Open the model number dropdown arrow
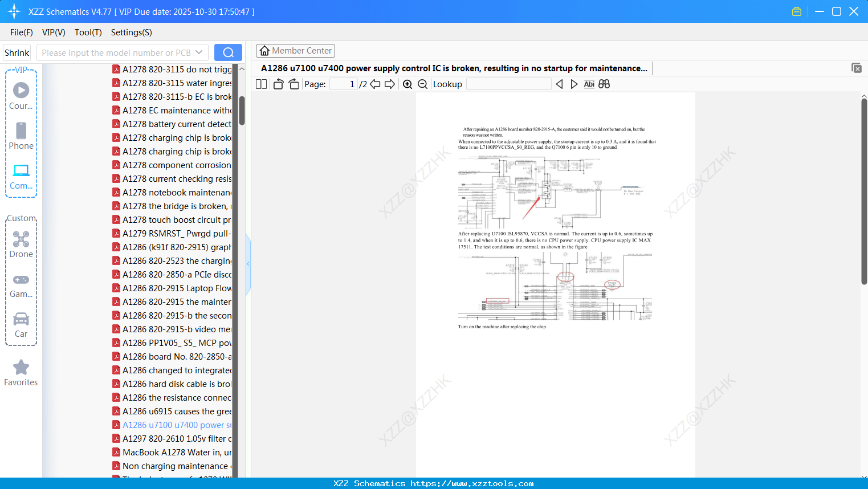 (199, 52)
